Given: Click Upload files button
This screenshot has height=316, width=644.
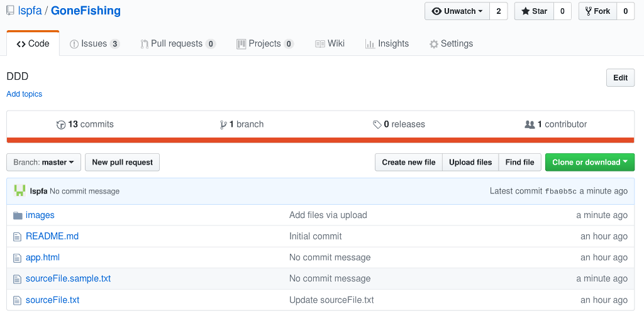Looking at the screenshot, I should (470, 162).
